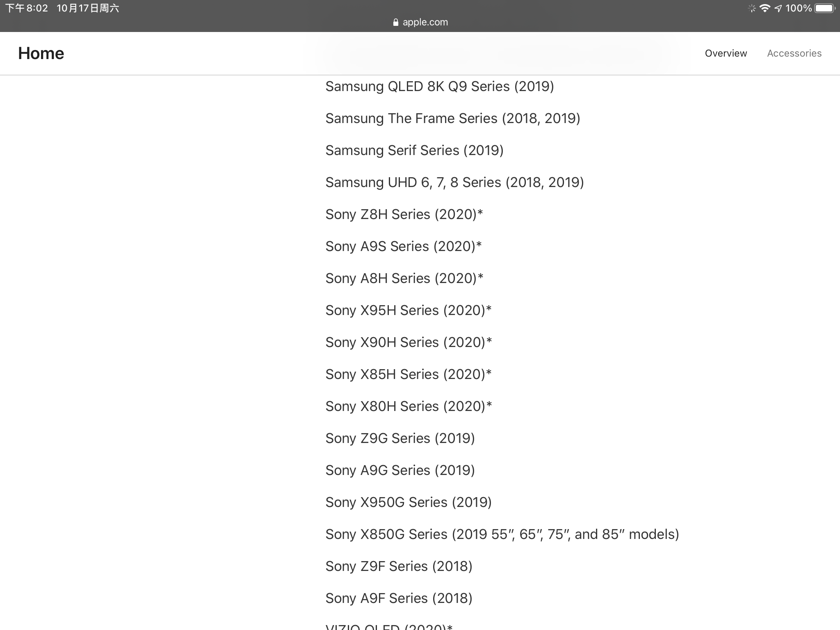Select Samsung QLED 8K Q9 Series entry

(439, 87)
